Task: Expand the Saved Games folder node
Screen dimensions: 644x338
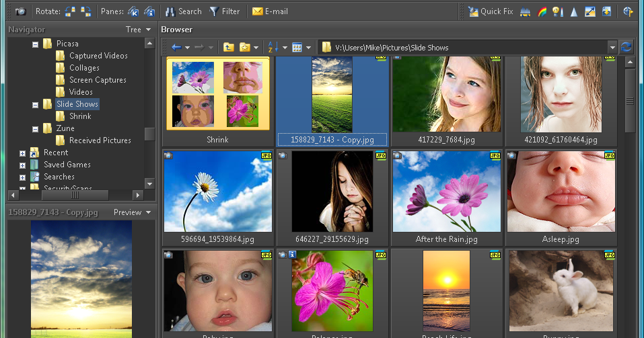Action: 23,165
